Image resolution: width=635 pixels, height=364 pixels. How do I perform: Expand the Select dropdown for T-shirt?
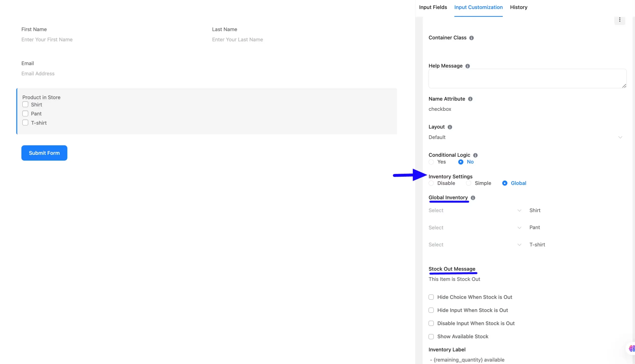point(475,245)
